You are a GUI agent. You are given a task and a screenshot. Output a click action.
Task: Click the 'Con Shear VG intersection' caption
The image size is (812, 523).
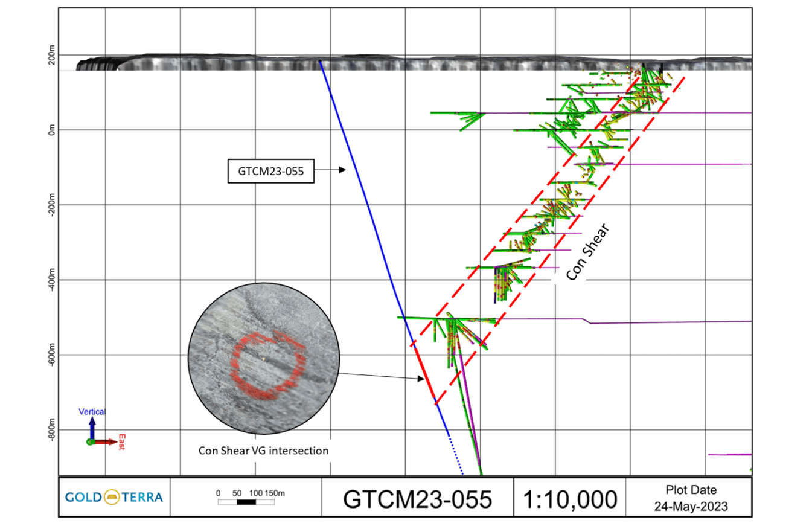click(263, 451)
